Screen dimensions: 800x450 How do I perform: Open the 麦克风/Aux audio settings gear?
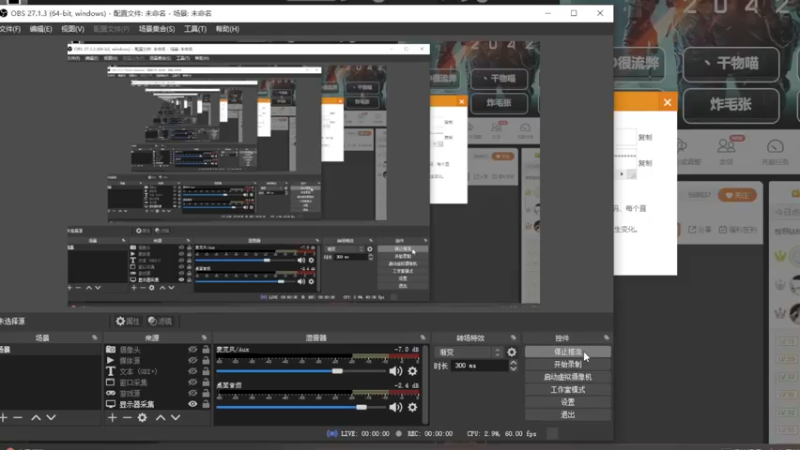pos(412,371)
